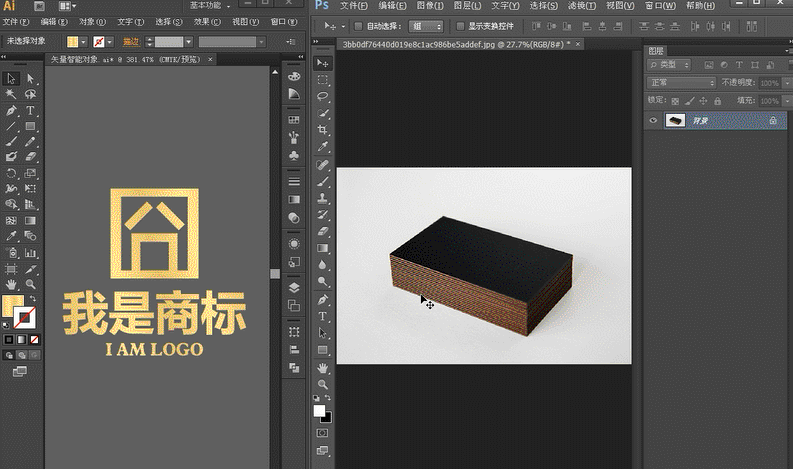Hide the 背景 layer with eye icon
This screenshot has height=469, width=793.
[654, 120]
